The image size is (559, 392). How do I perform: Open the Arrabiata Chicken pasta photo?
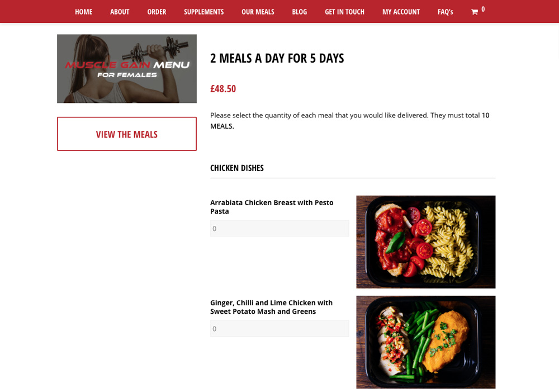(x=425, y=242)
